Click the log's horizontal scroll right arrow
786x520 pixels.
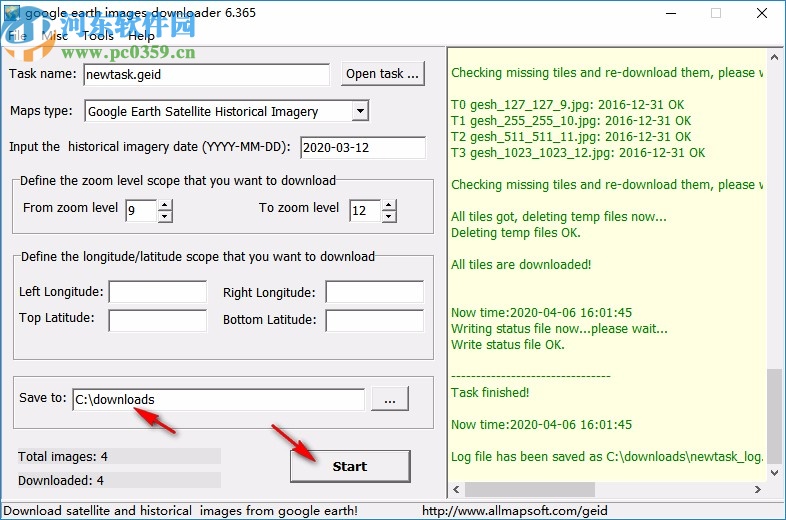[x=757, y=489]
